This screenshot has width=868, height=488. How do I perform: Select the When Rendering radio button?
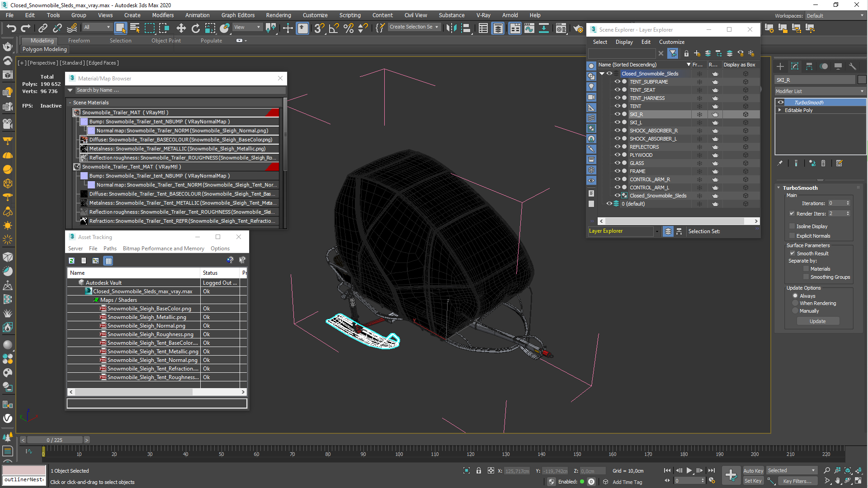[795, 303]
